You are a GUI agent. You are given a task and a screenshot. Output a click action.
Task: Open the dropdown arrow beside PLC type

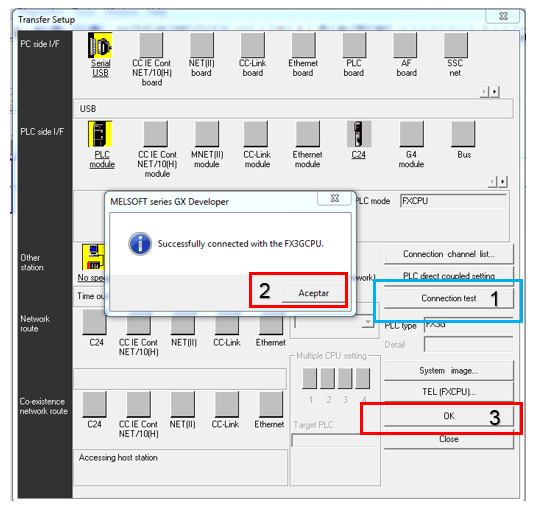(x=368, y=322)
